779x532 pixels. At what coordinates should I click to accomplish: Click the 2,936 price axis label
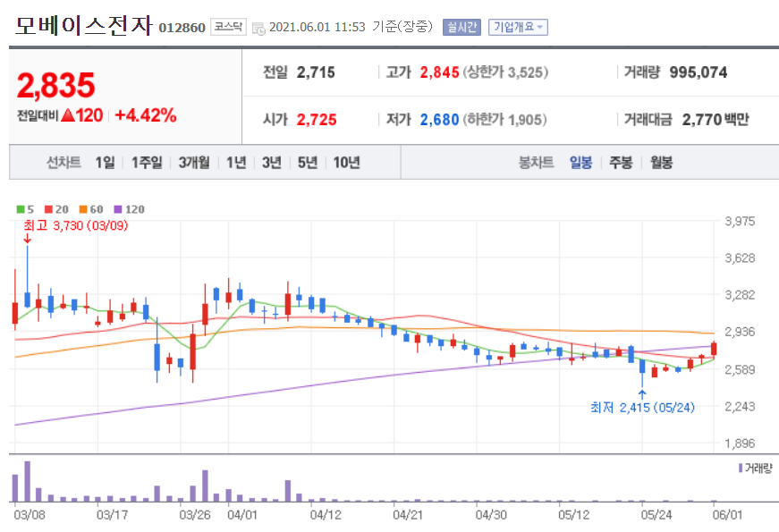[740, 332]
